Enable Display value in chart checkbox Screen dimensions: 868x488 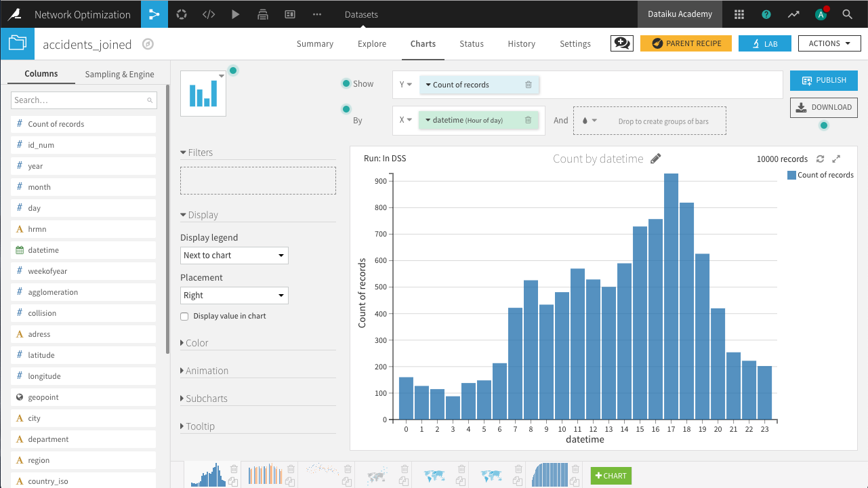point(184,317)
